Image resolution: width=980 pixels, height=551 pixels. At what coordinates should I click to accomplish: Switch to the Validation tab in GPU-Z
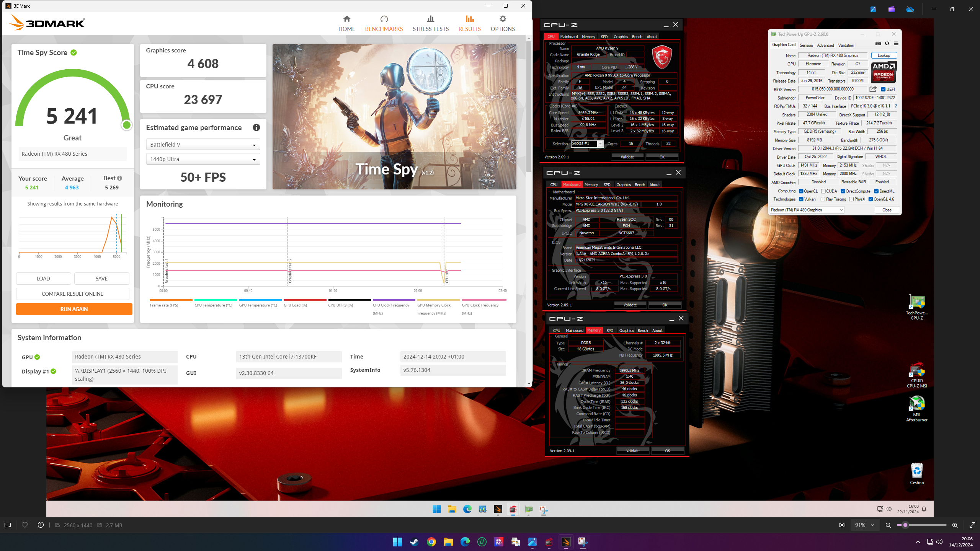[x=846, y=45]
